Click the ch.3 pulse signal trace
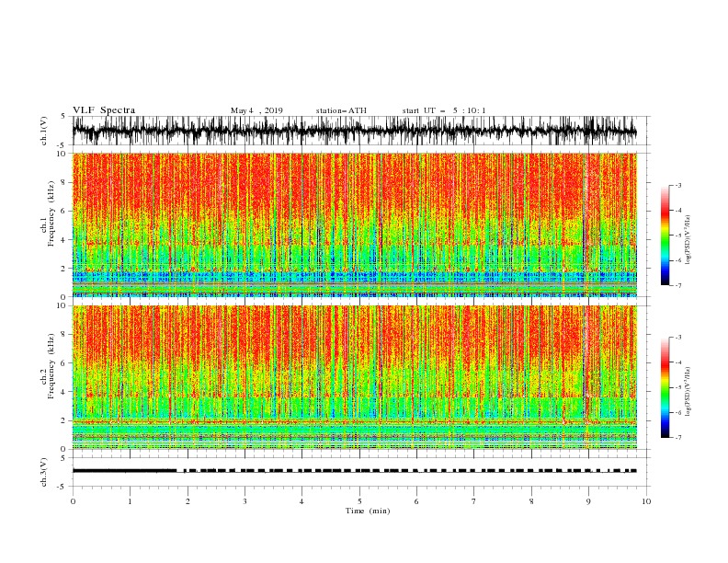 (x=354, y=471)
